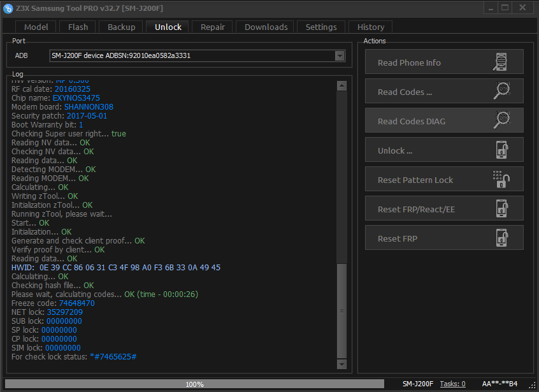This screenshot has width=539, height=392.
Task: Minimize the Z3X Samsung Tool window
Action: pyautogui.click(x=491, y=8)
